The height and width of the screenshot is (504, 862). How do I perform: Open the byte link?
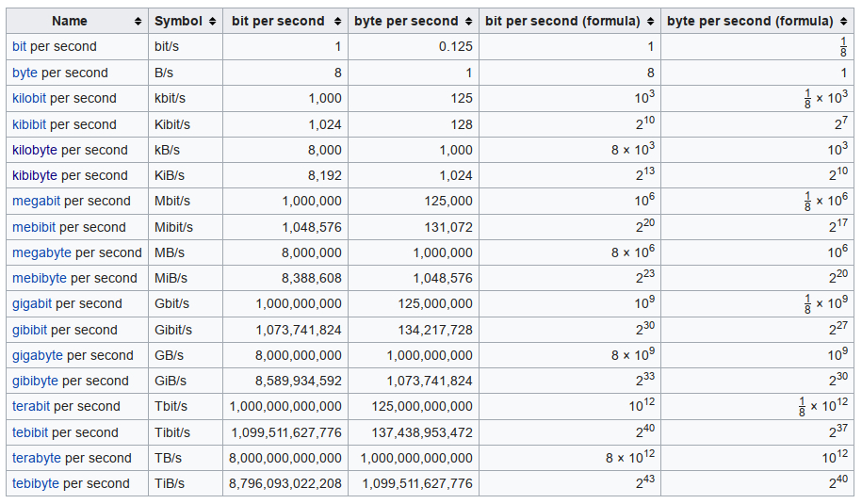[24, 73]
